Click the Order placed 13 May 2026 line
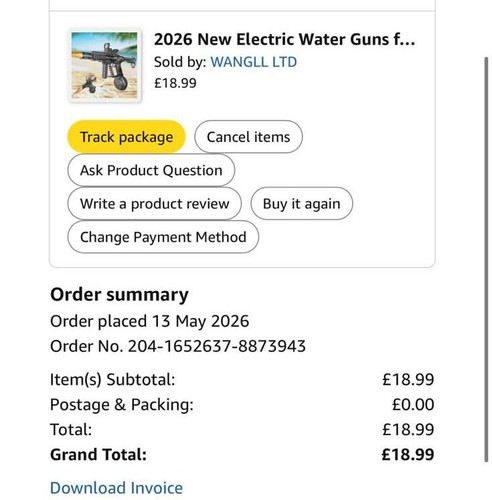This screenshot has height=500, width=492. pos(149,321)
